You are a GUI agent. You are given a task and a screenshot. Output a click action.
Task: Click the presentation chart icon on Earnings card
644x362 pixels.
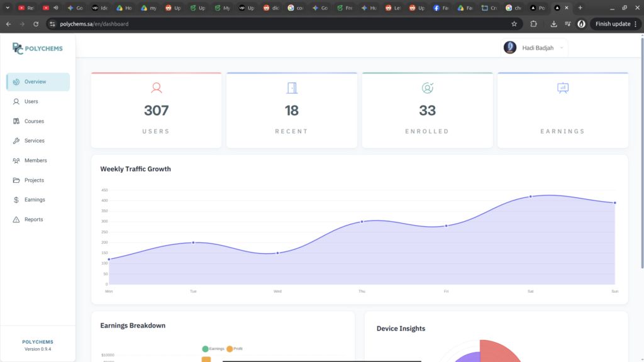563,88
